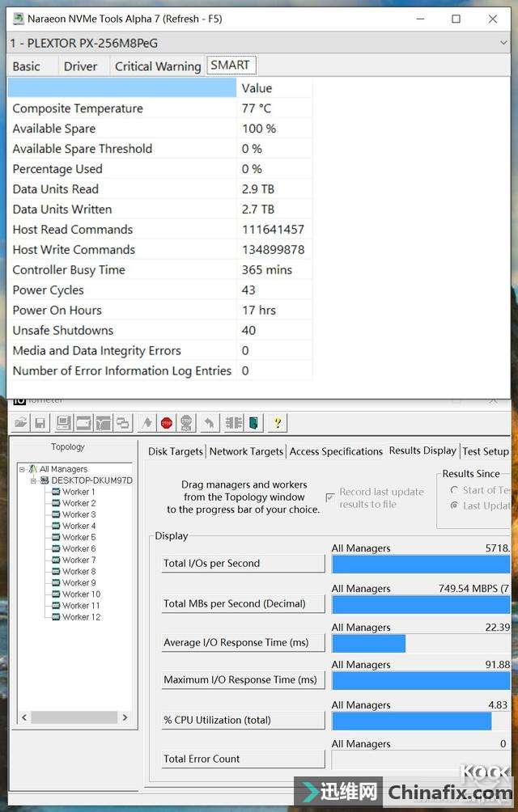Click the Data Units Written row
Screen dimensions: 518x812
tap(160, 209)
